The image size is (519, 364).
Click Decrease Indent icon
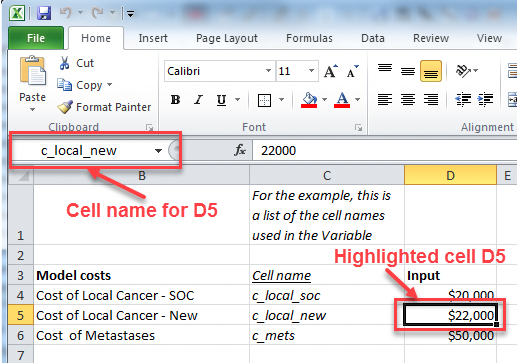pyautogui.click(x=463, y=100)
